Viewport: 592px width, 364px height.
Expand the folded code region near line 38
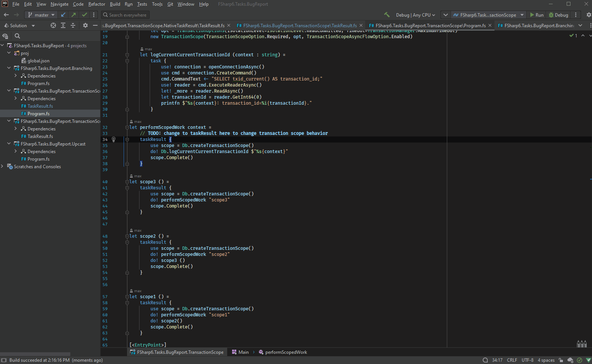point(127,163)
